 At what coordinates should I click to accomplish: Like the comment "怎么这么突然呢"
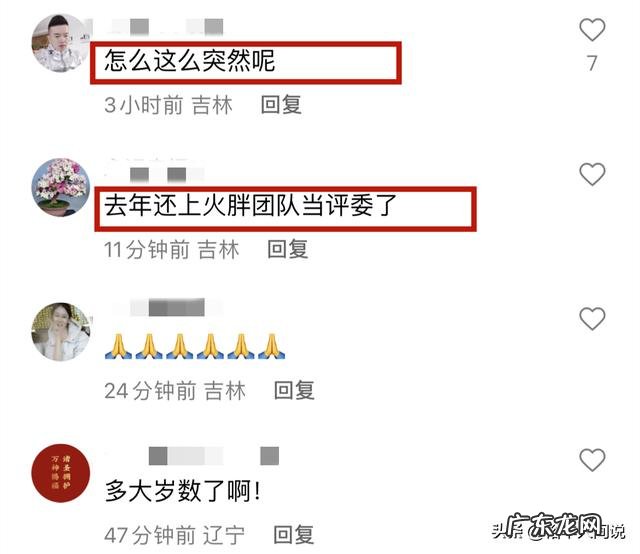pyautogui.click(x=592, y=30)
